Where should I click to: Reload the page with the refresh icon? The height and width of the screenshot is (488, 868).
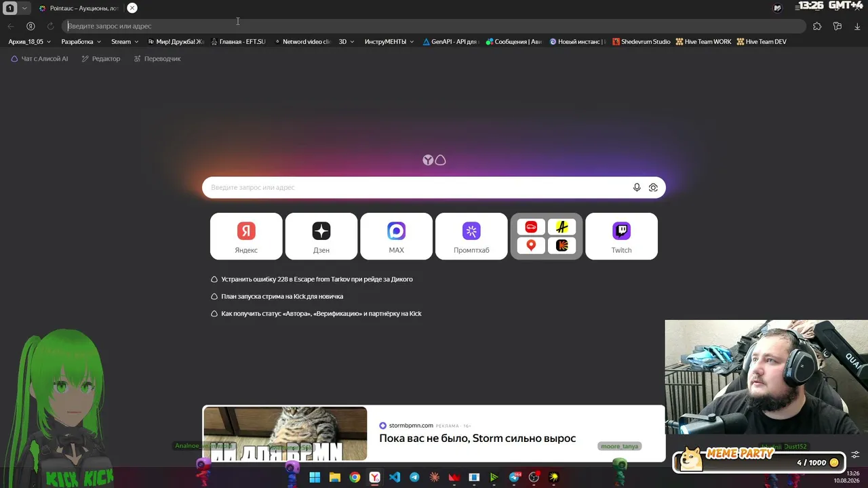pyautogui.click(x=50, y=26)
